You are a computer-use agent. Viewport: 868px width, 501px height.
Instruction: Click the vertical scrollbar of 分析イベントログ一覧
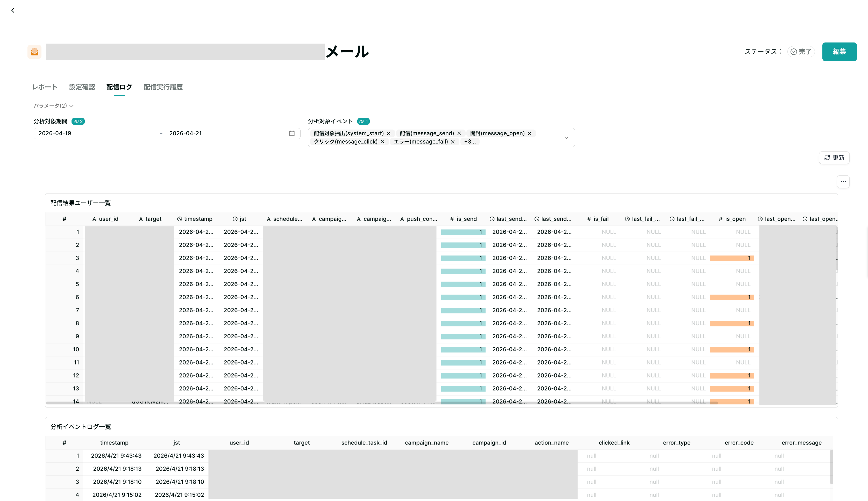coord(831,467)
